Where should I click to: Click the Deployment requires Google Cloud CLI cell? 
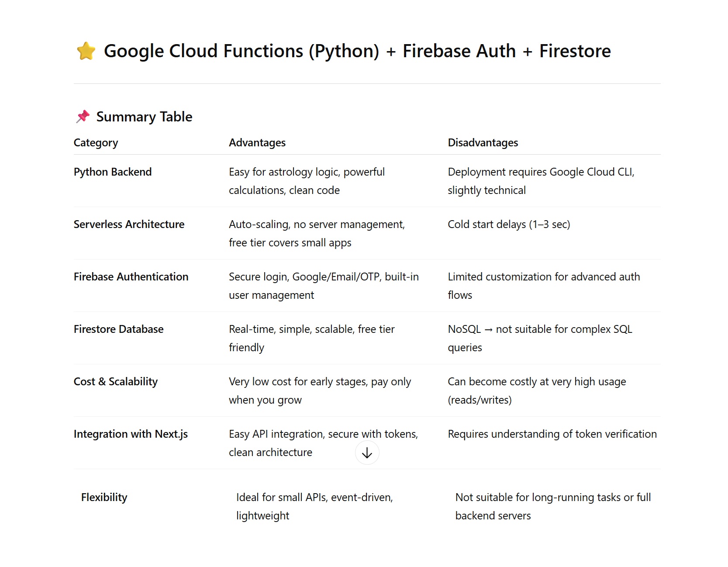541,181
